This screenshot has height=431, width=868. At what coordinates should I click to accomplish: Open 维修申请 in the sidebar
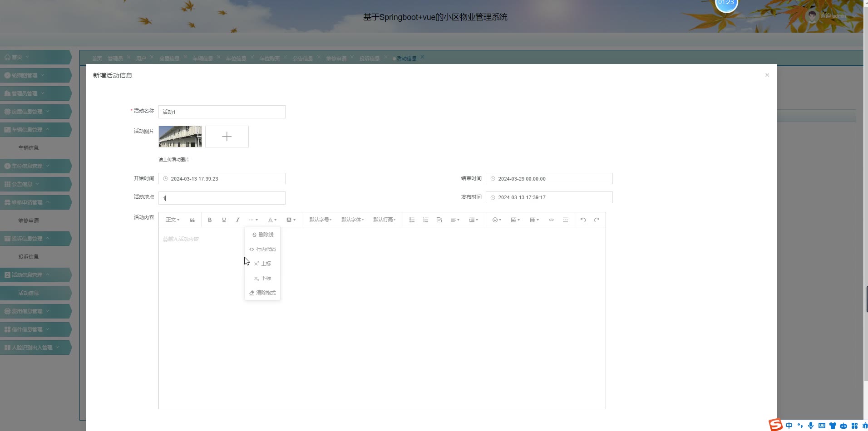[x=29, y=220]
